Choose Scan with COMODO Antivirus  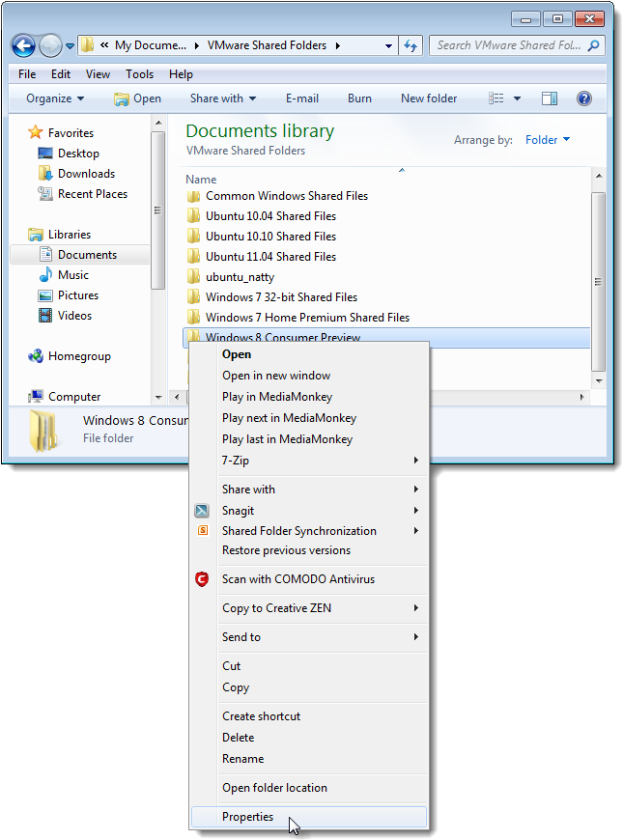(309, 579)
